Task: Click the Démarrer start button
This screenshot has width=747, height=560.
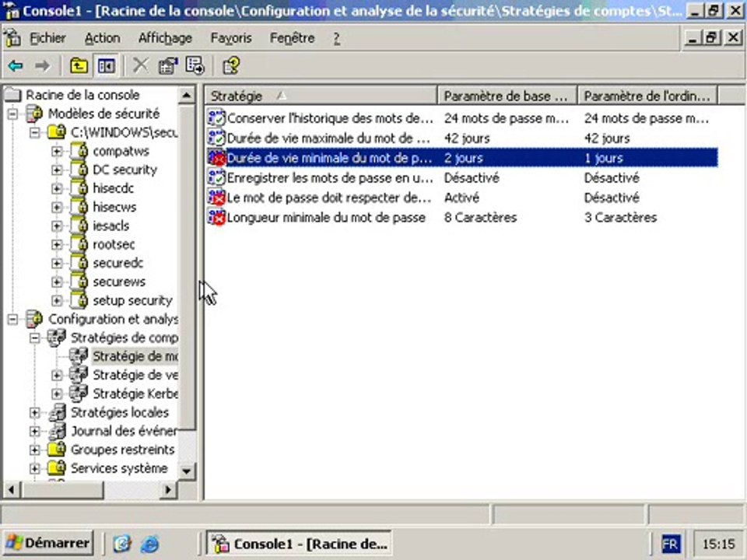Action: coord(47,543)
